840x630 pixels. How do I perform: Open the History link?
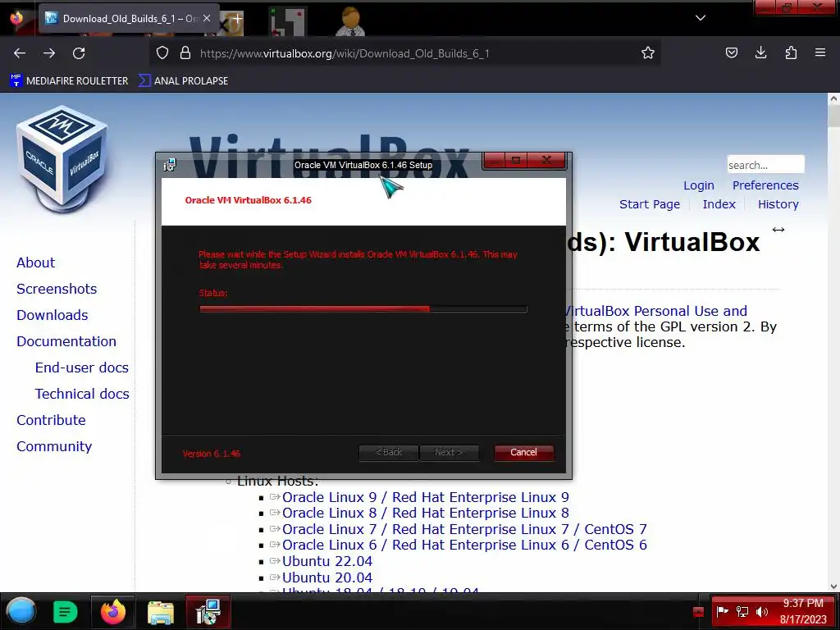tap(778, 204)
